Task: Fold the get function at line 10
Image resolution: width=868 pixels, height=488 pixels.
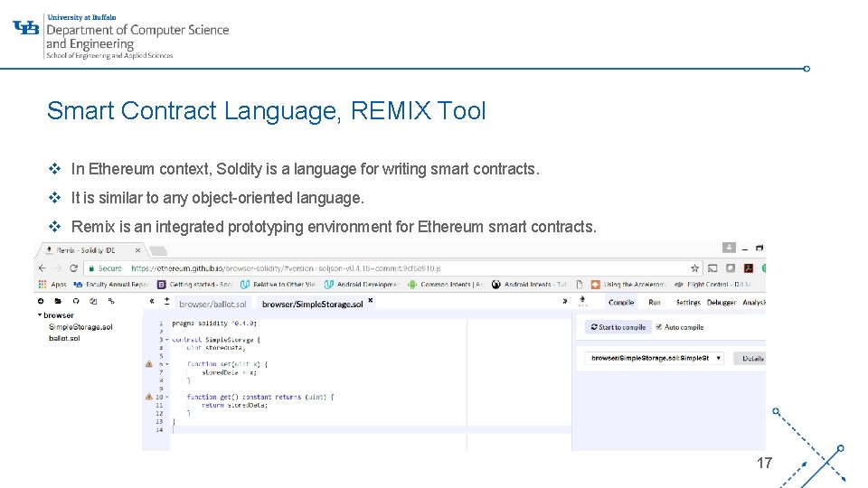Action: point(167,397)
